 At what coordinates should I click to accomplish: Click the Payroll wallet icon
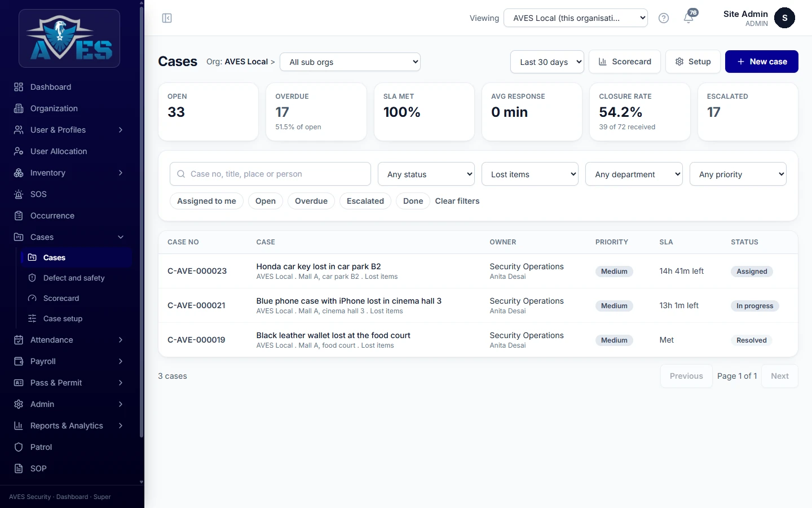tap(19, 361)
